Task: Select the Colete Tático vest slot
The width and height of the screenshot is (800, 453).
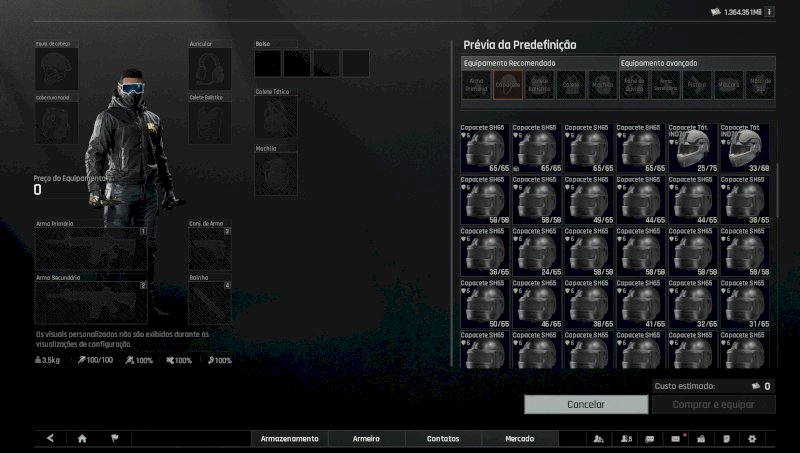Action: (x=275, y=117)
